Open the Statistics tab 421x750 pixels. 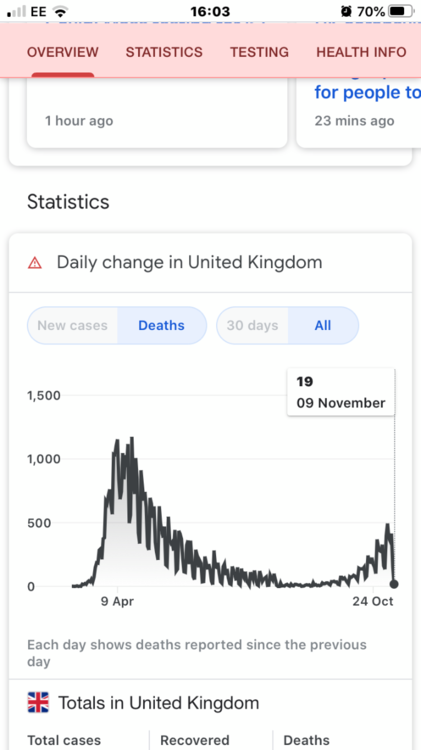[164, 52]
